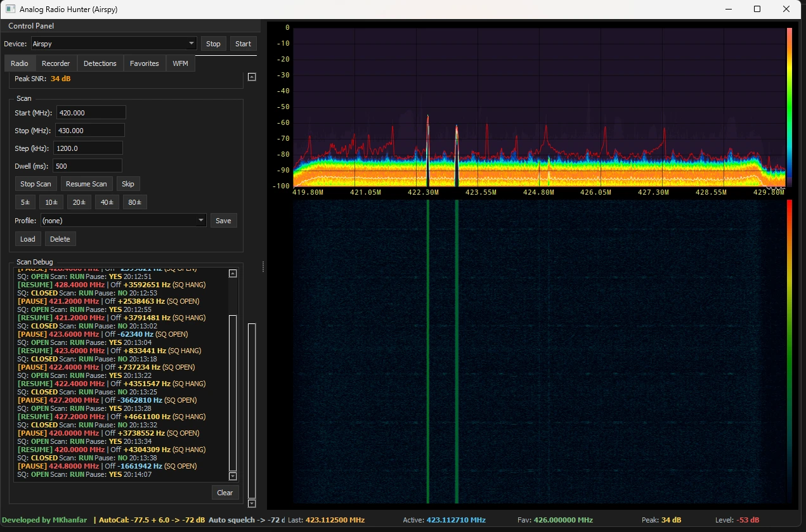Image resolution: width=806 pixels, height=532 pixels.
Task: Click the Stop Scan button
Action: 36,183
